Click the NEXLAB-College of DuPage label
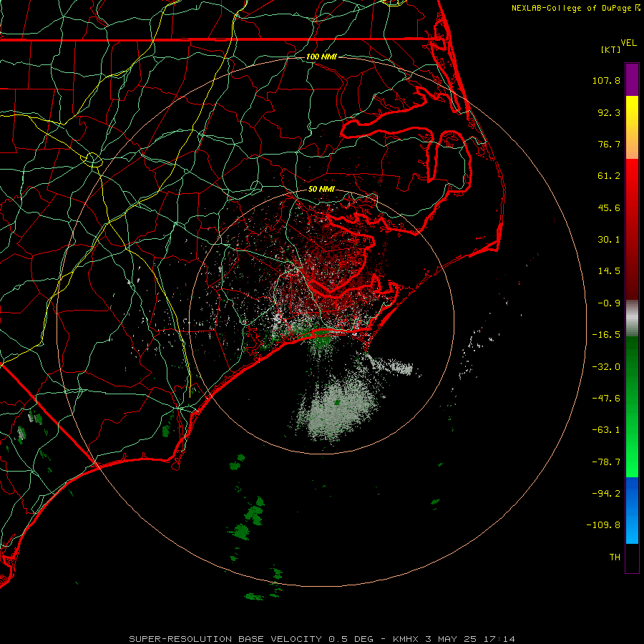 (x=575, y=8)
